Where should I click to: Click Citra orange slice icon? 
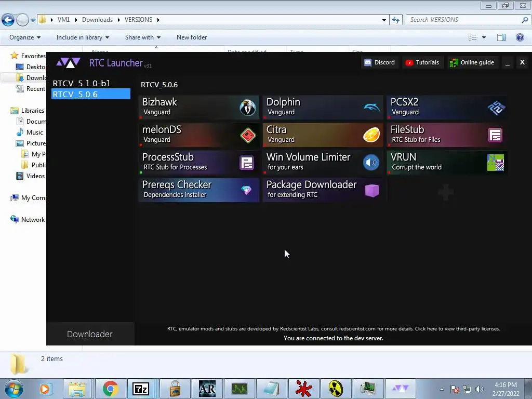pos(371,135)
